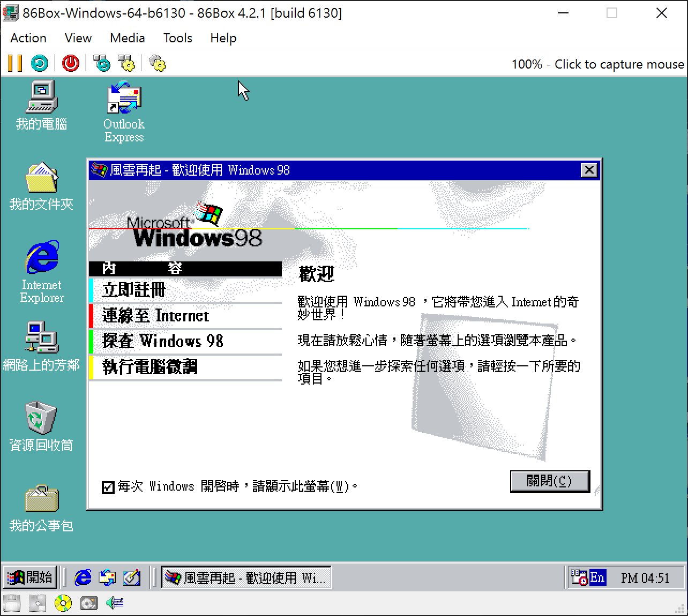The width and height of the screenshot is (688, 616).
Task: Click the En language indicator
Action: 597,577
